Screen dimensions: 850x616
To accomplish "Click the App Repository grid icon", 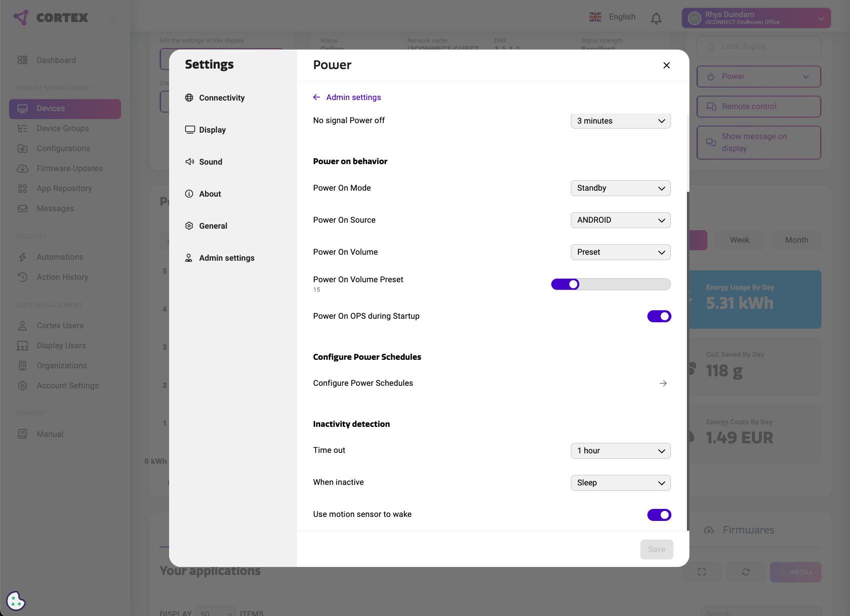I will pyautogui.click(x=23, y=189).
